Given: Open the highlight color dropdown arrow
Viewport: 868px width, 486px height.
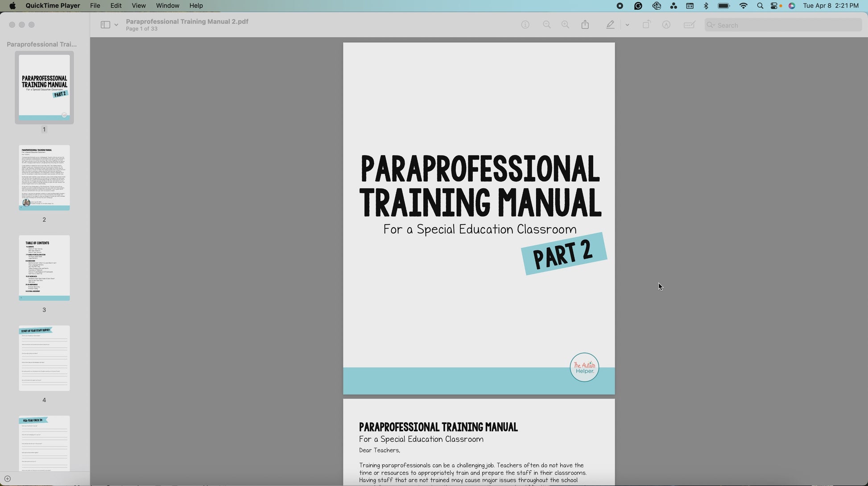Looking at the screenshot, I should 627,25.
